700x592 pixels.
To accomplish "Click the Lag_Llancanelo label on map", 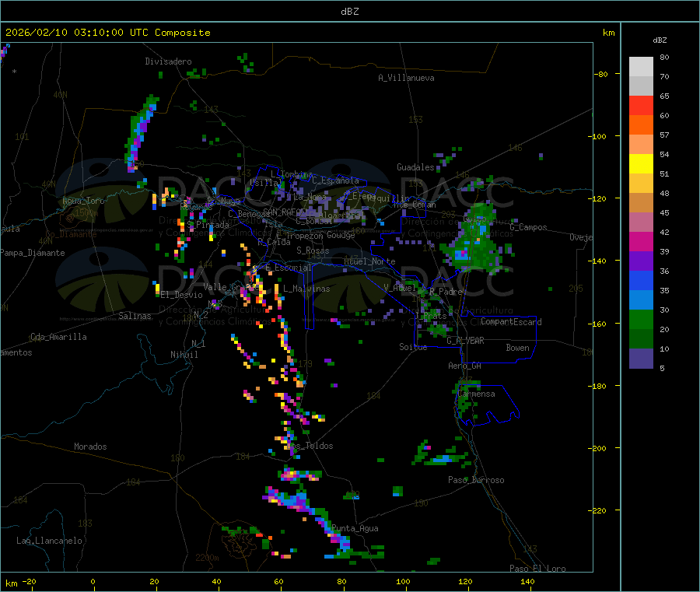I will pyautogui.click(x=50, y=541).
